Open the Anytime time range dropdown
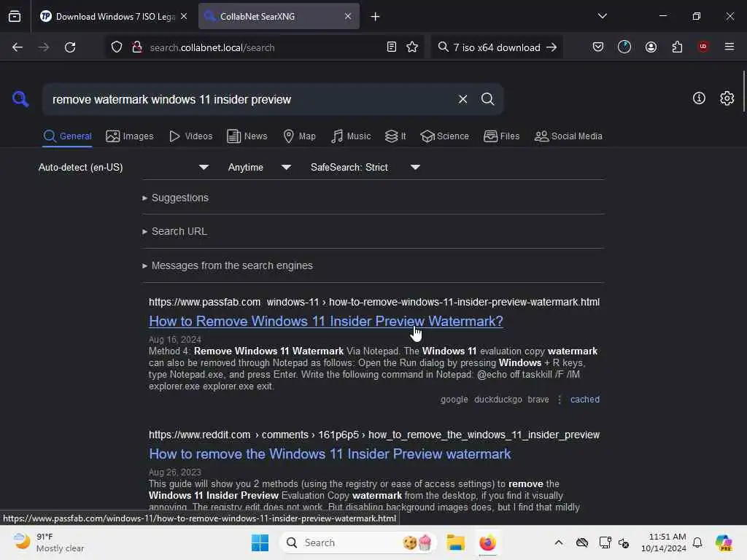 (260, 167)
